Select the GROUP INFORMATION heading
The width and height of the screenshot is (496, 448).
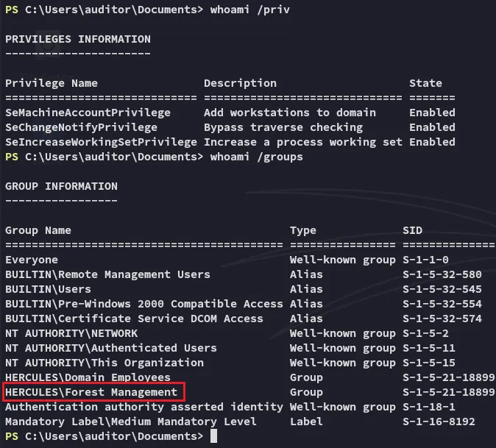click(x=61, y=186)
